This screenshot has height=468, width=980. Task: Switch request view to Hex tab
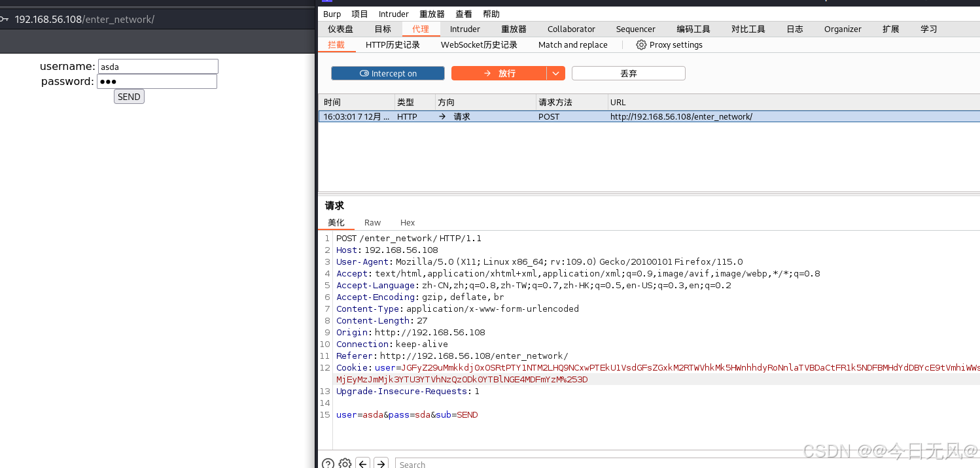[408, 223]
